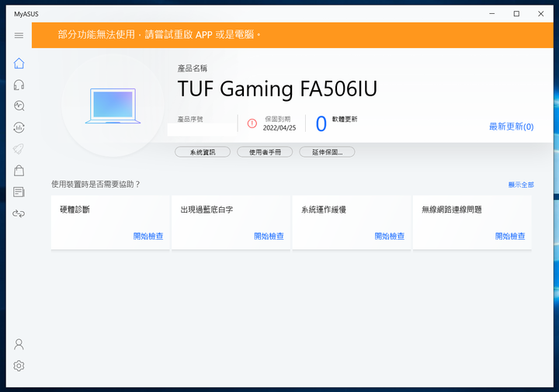Open the 使用者手冊 user manual button
Screen dimensions: 559x392
265,152
